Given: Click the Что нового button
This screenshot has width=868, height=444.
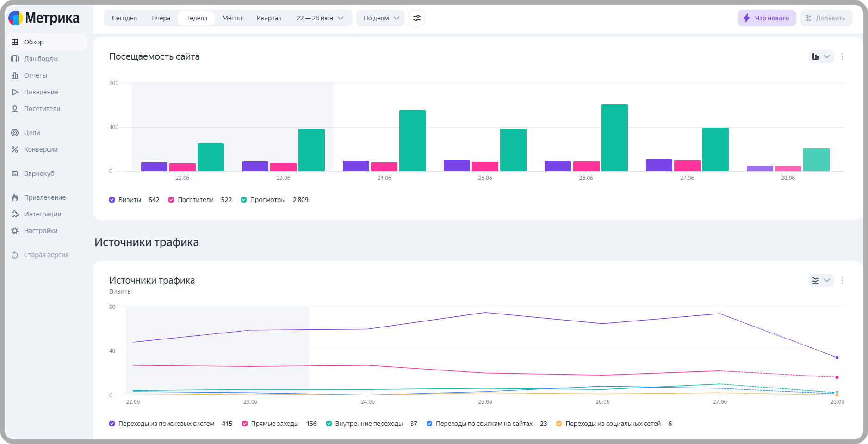Looking at the screenshot, I should tap(767, 18).
